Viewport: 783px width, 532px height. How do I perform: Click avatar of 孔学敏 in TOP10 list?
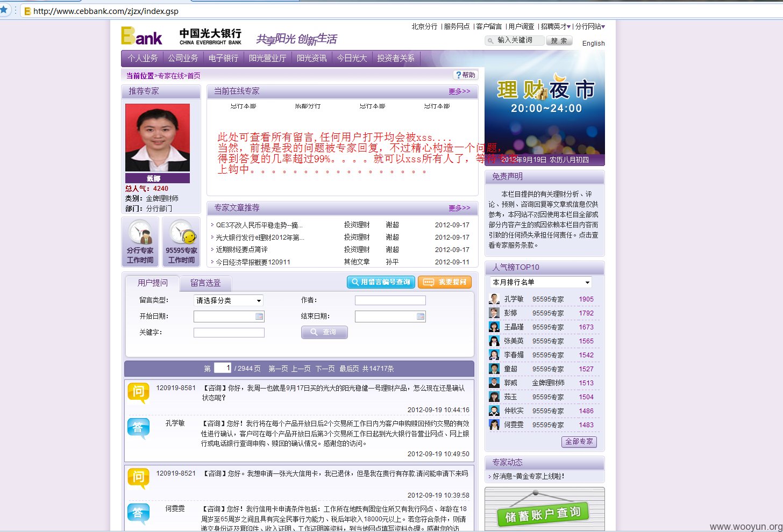click(x=494, y=299)
